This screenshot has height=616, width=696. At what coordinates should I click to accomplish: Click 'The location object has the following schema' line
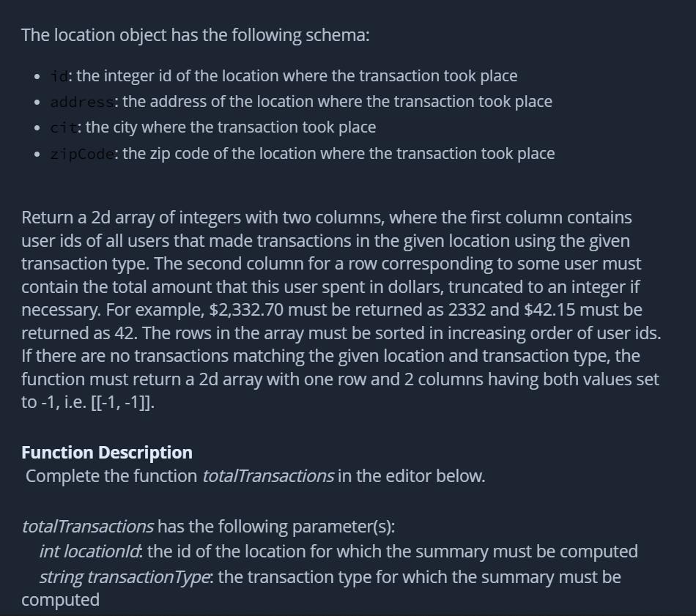pos(196,35)
